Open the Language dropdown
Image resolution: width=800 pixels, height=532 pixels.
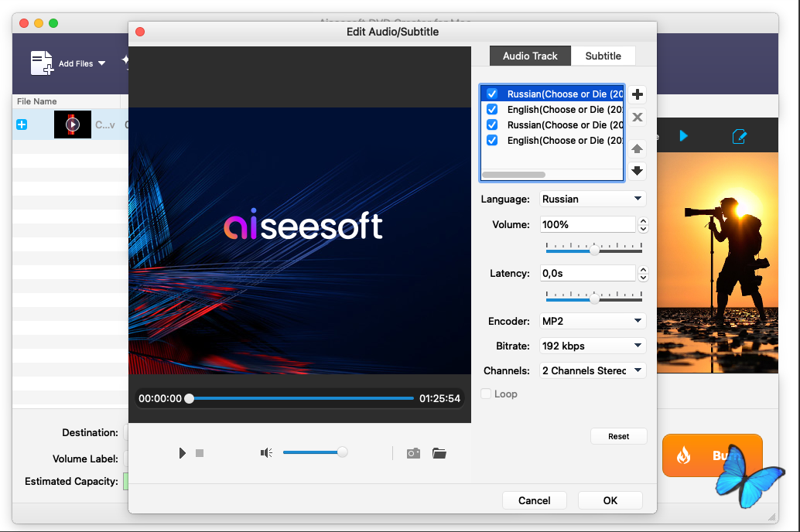click(592, 199)
